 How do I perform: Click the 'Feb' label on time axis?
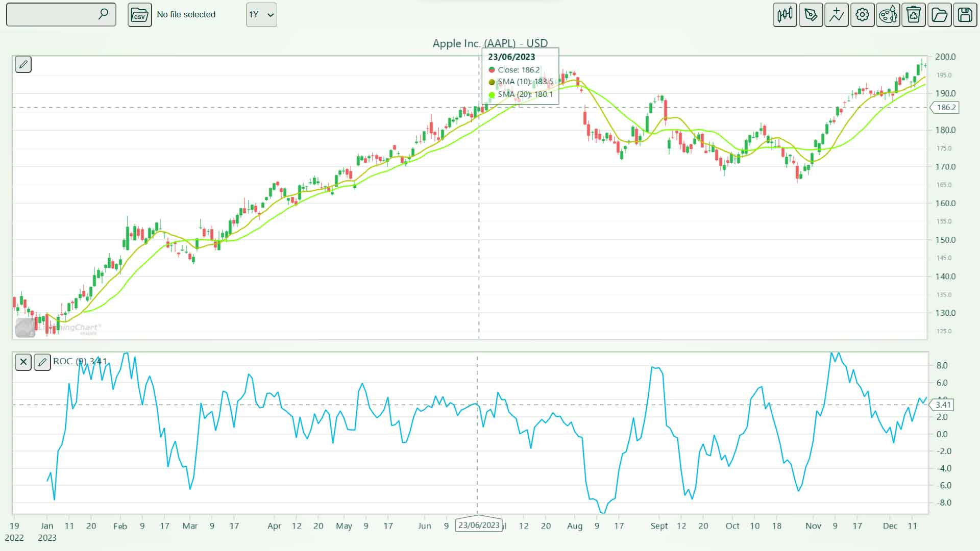(x=120, y=526)
